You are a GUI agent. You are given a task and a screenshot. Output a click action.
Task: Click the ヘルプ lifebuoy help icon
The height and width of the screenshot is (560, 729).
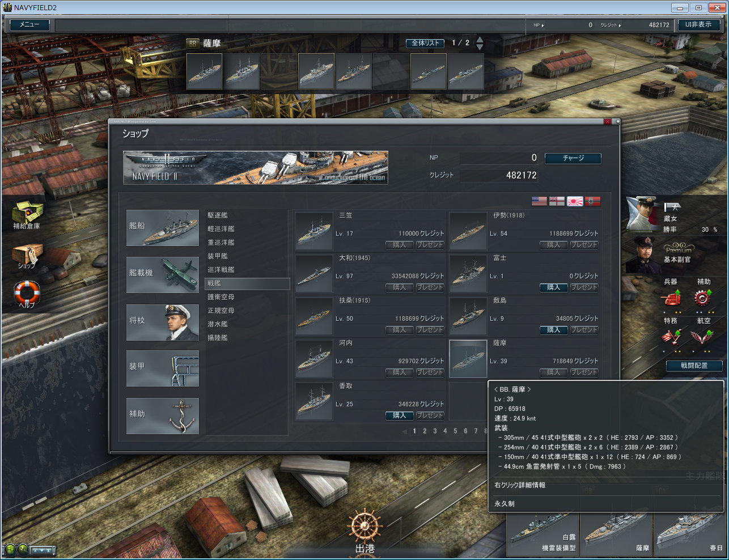[27, 293]
